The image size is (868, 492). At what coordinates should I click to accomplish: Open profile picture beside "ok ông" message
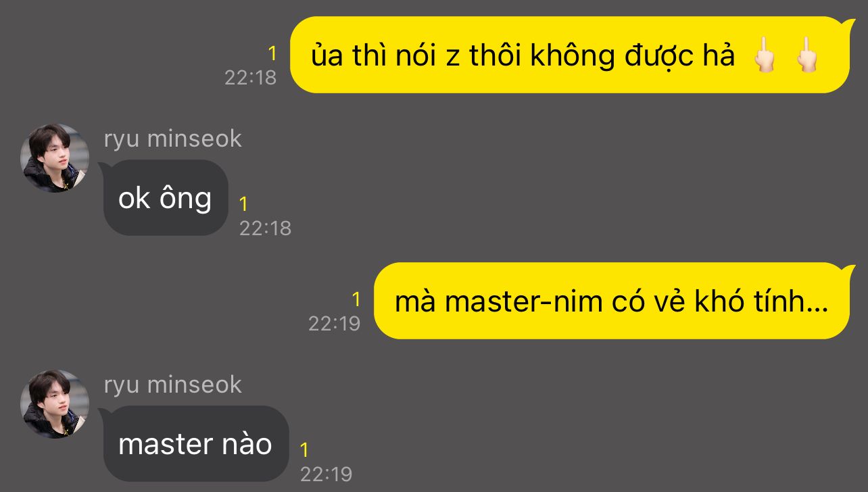point(55,158)
